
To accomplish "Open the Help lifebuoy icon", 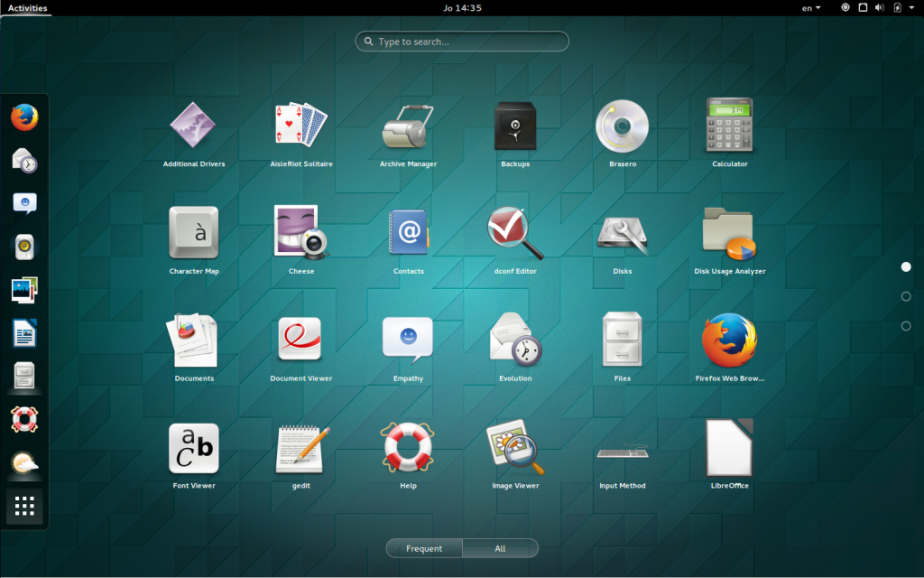I will pyautogui.click(x=407, y=447).
